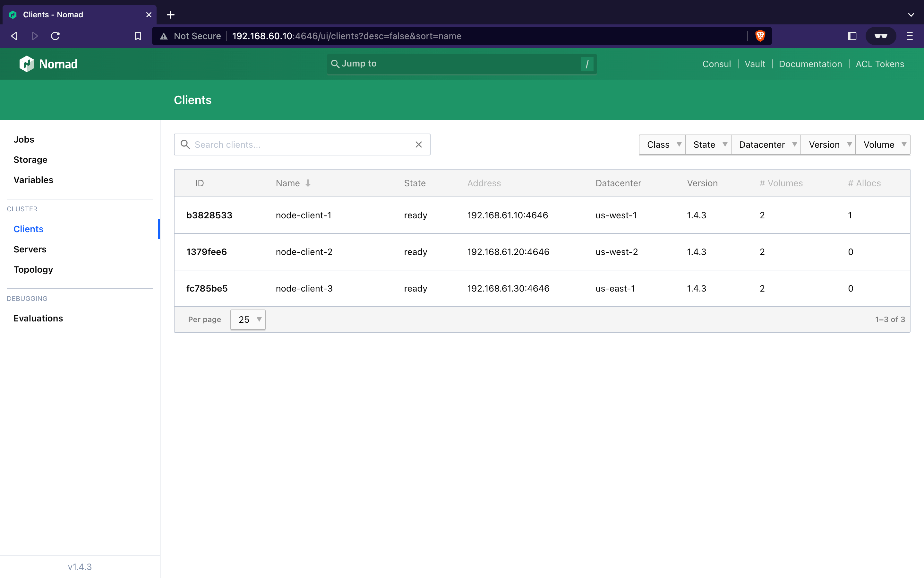Click the Brave Leo glasses icon

pos(880,36)
